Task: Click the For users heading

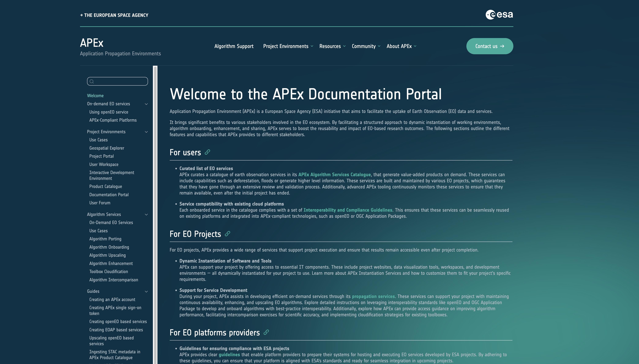Action: [185, 153]
